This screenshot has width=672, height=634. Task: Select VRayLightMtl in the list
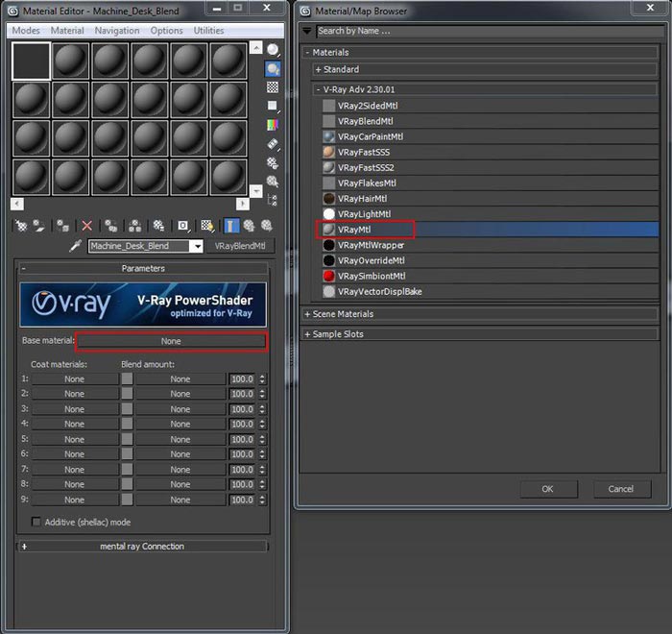pyautogui.click(x=491, y=214)
